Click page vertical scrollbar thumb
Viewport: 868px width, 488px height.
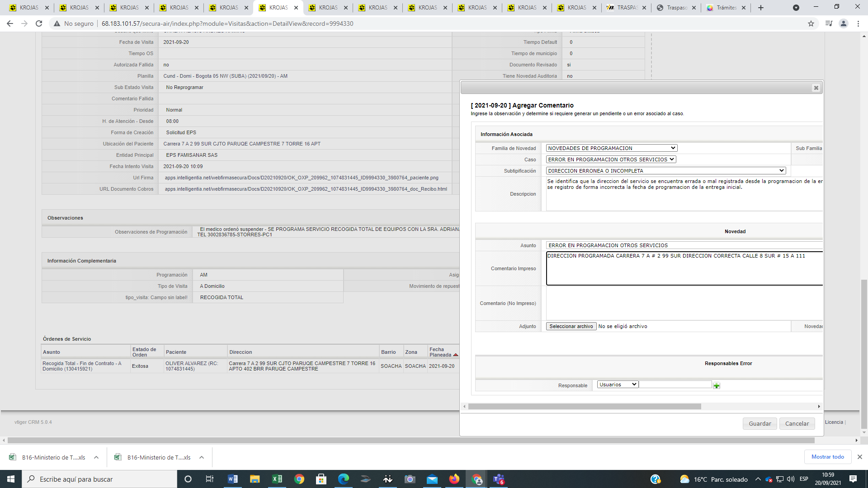pos(864,354)
